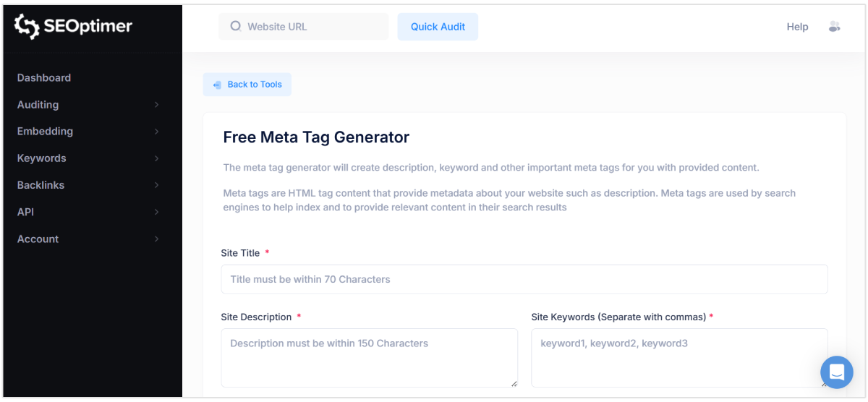Viewport: 868px width, 402px height.
Task: Click the Site Description text area
Action: coord(369,358)
